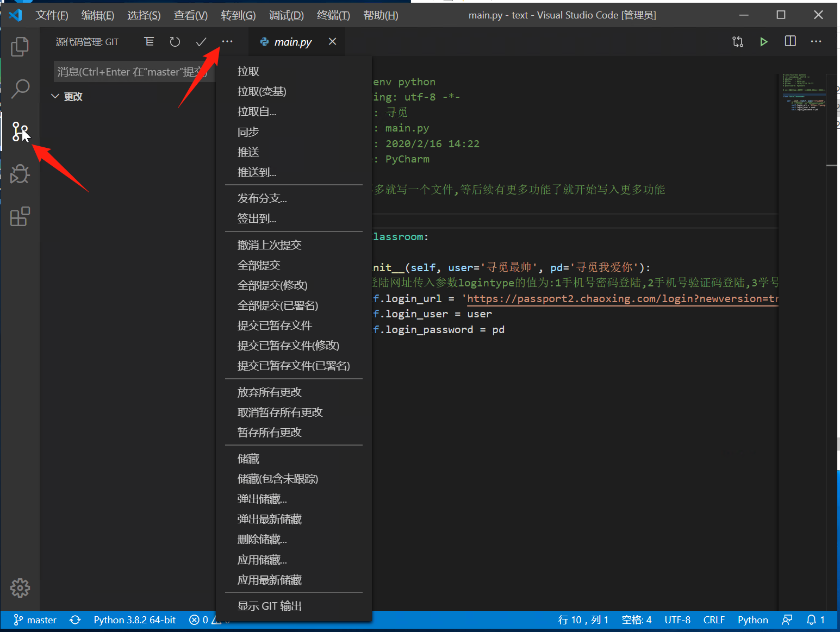Choose 提交已暂存文件(修改) menu entry
Image resolution: width=840 pixels, height=632 pixels.
[x=294, y=346]
